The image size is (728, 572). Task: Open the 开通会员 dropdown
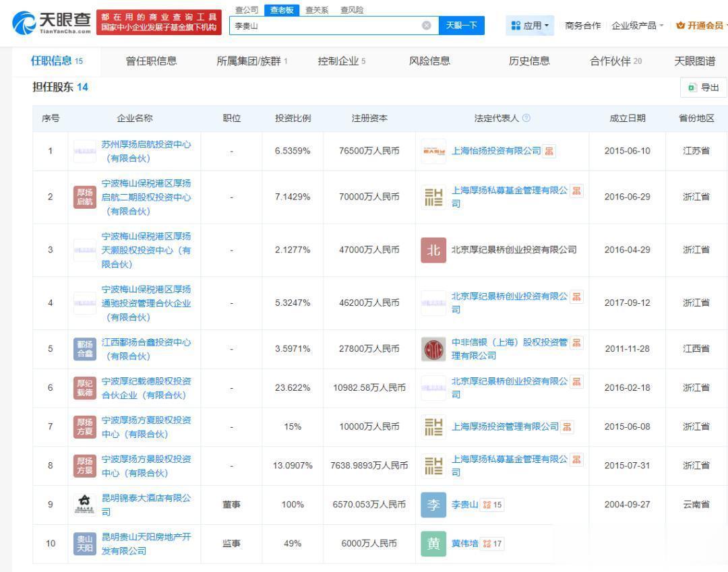click(x=700, y=26)
